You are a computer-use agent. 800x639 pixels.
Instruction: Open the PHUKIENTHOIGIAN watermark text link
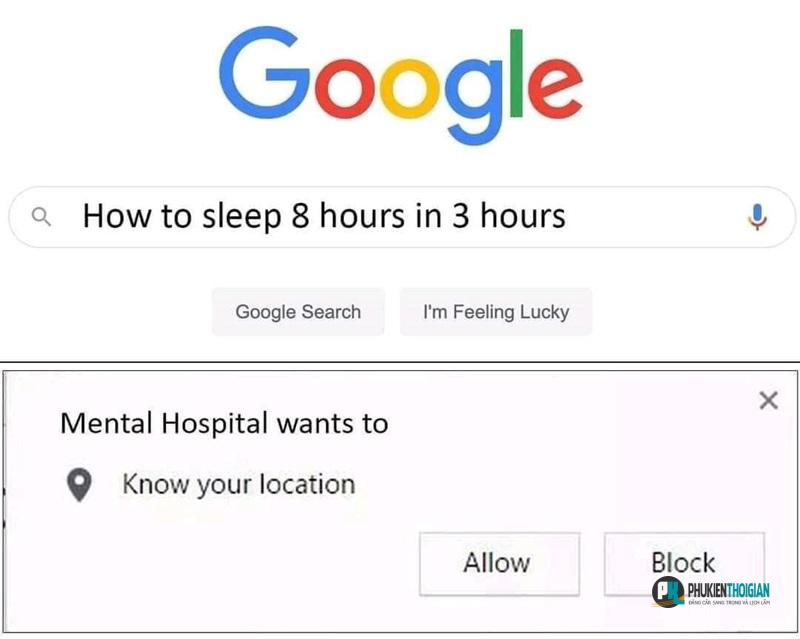click(729, 591)
